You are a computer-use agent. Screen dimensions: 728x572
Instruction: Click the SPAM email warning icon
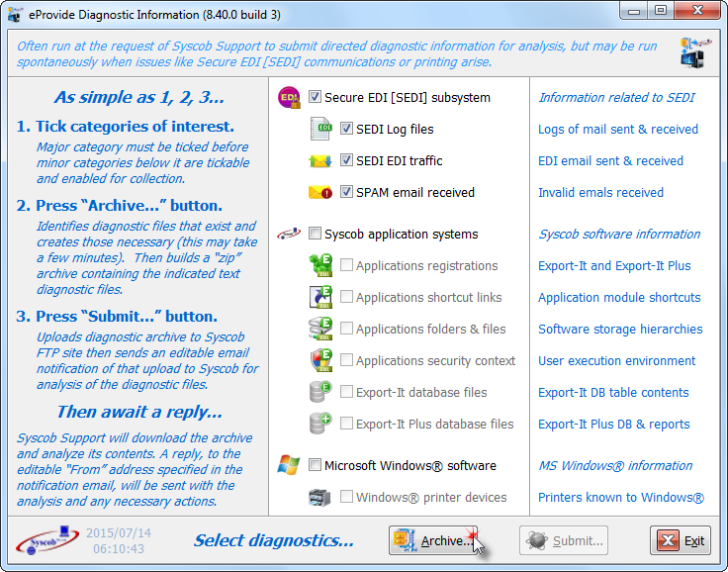[x=321, y=192]
